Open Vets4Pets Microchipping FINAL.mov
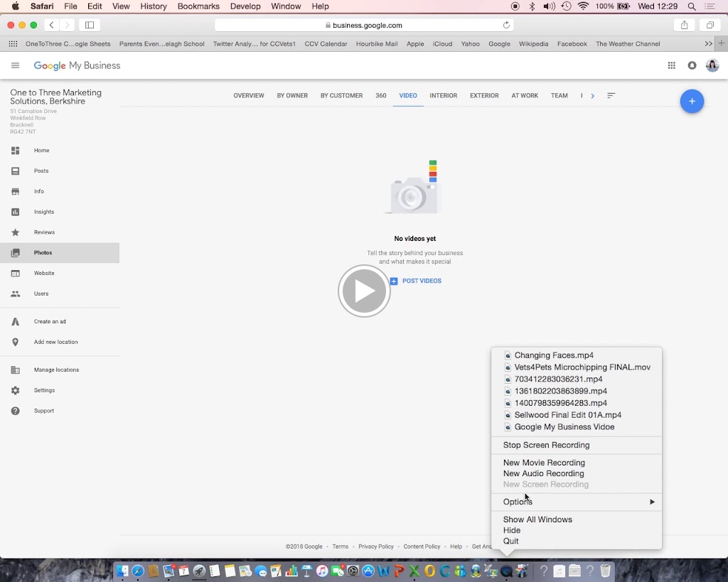This screenshot has width=728, height=582. [x=577, y=367]
